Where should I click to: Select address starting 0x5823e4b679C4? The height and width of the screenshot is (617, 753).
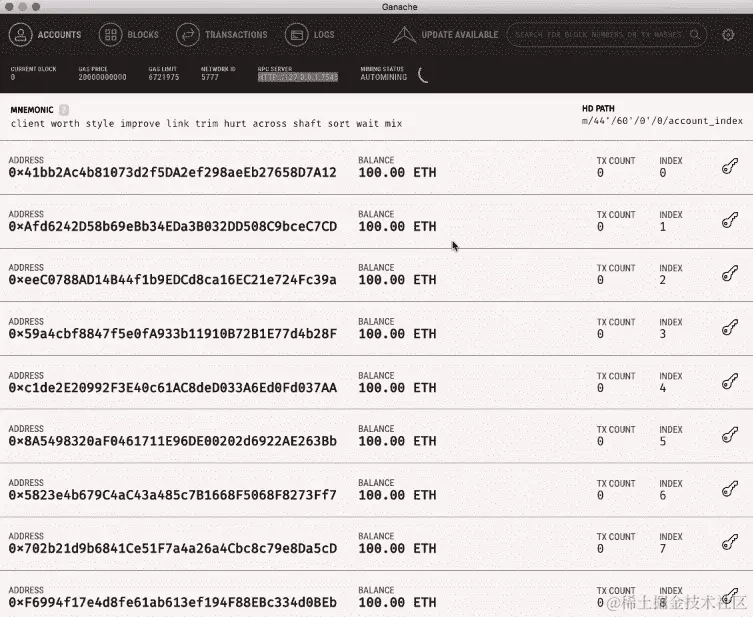click(x=172, y=495)
